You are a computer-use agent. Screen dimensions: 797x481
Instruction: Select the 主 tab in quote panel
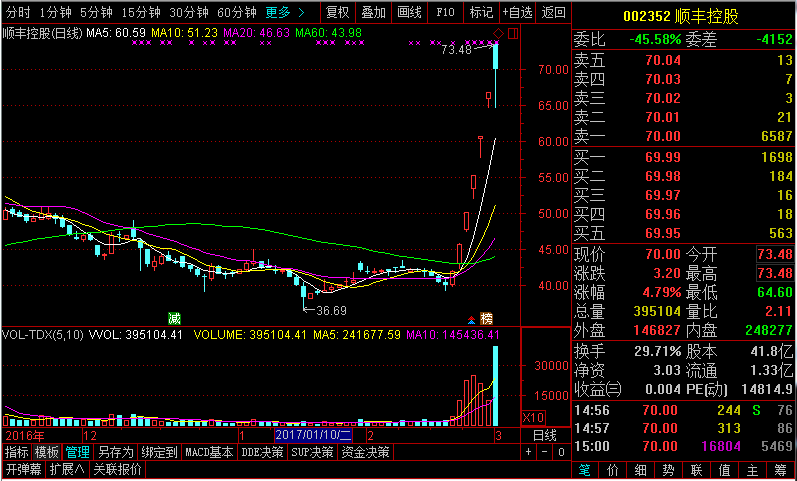point(752,470)
